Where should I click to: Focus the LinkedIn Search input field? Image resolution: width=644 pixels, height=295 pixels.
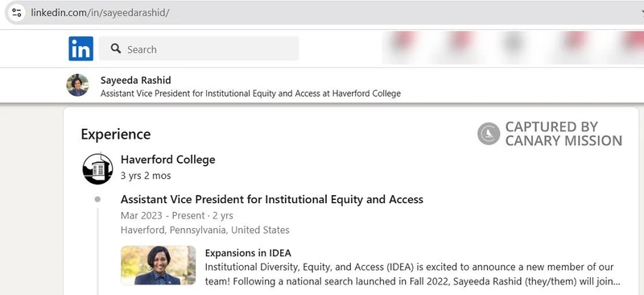pos(199,48)
